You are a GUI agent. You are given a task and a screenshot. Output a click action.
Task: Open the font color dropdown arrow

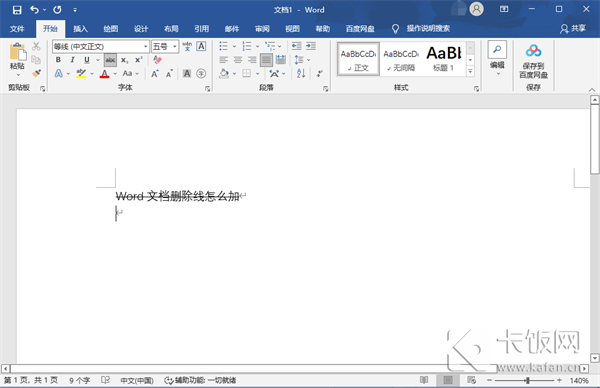115,73
